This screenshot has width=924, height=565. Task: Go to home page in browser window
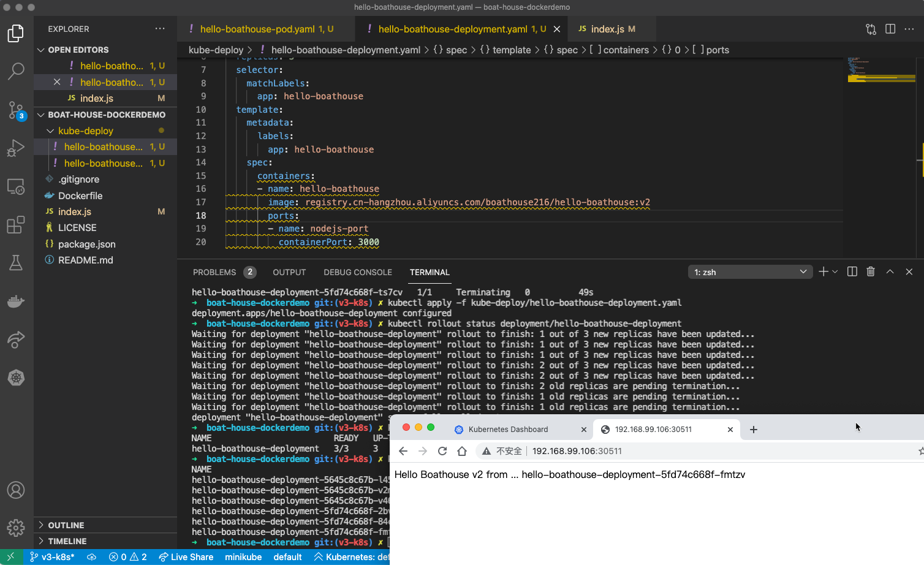462,451
